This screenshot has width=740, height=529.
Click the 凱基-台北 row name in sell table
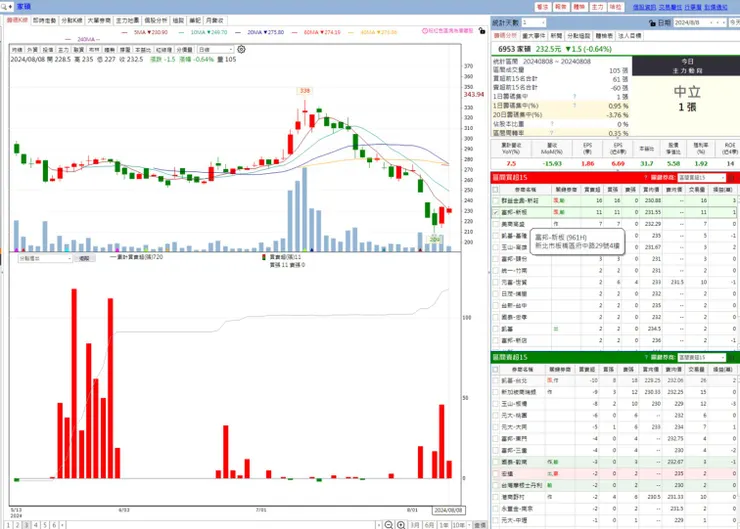[x=514, y=380]
